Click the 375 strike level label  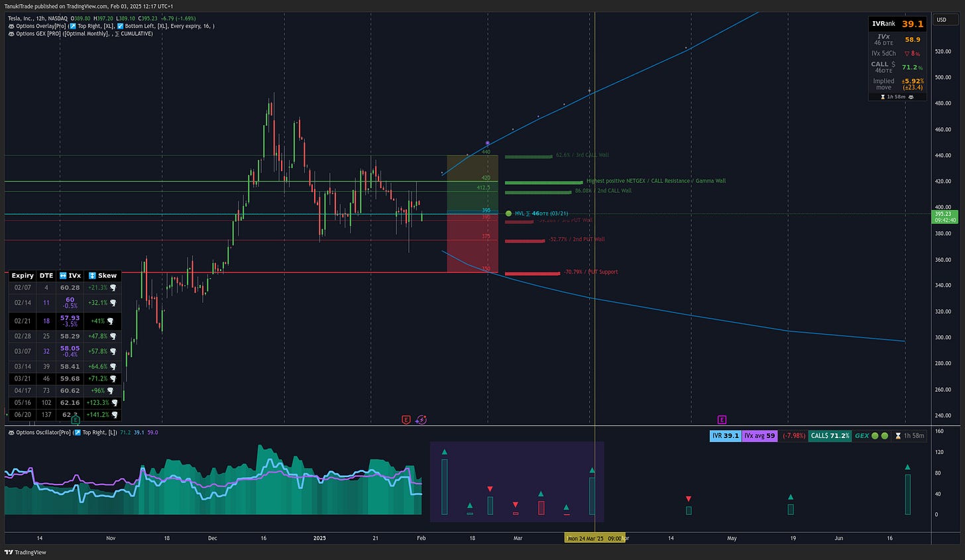[x=486, y=236]
